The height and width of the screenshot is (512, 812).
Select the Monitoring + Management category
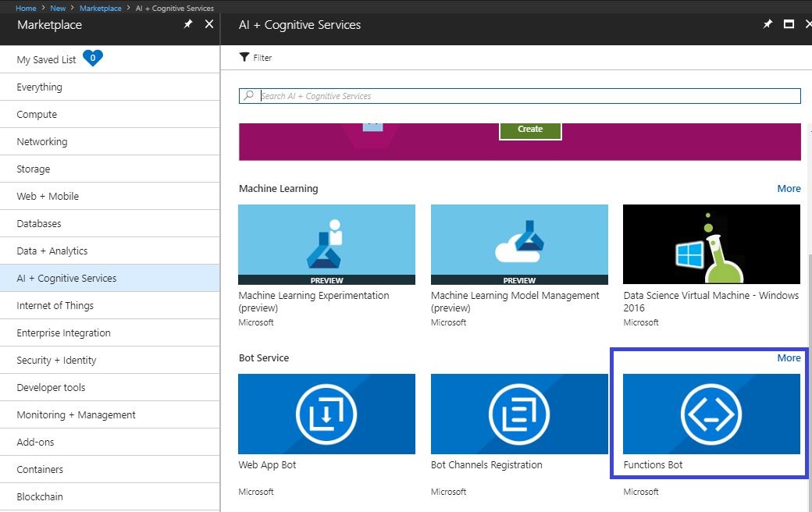(110, 414)
